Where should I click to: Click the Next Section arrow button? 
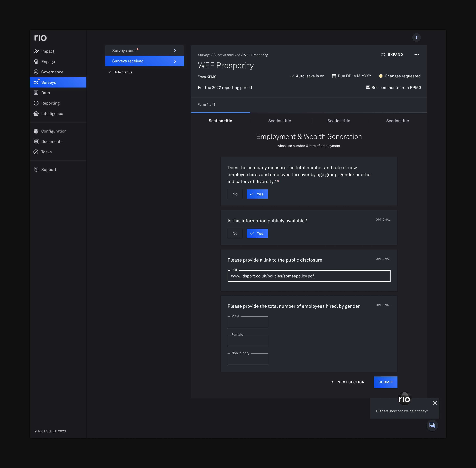(348, 382)
